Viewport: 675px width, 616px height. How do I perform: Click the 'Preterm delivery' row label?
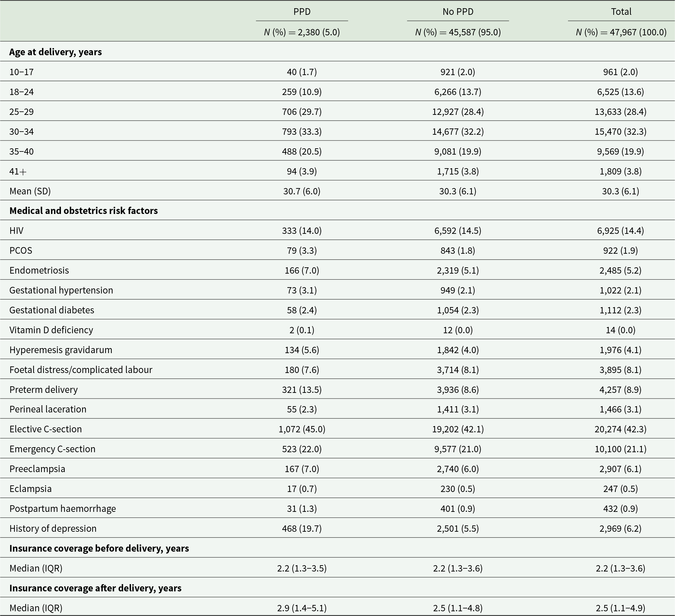click(x=44, y=389)
